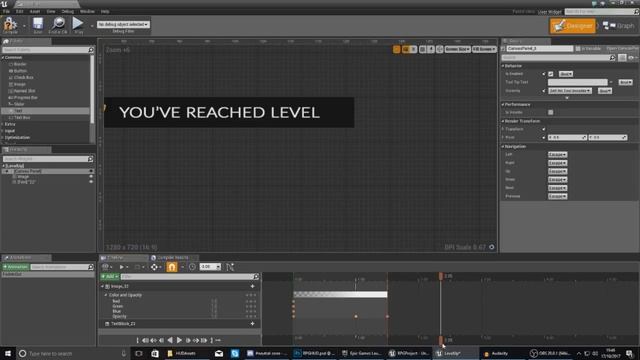
Task: Click the timeline play forward button
Action: point(179,340)
